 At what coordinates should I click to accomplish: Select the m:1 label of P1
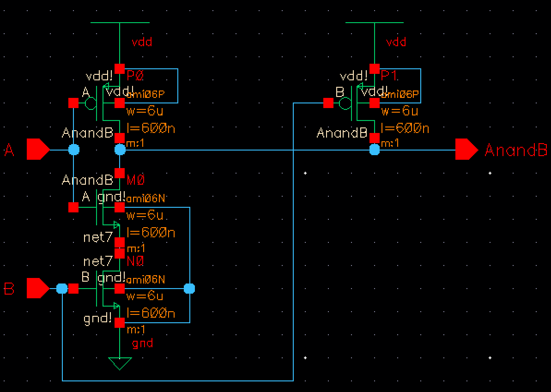pyautogui.click(x=391, y=144)
